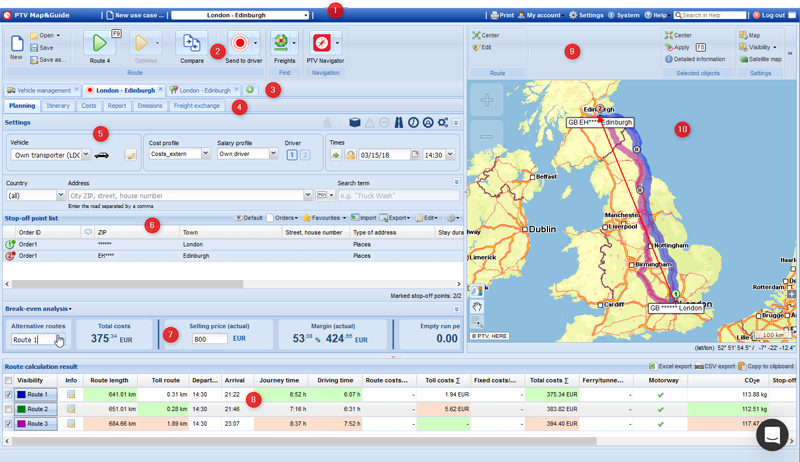Screen dimensions: 800x462
Task: Select the hand pan tool on the map
Action: [x=477, y=306]
